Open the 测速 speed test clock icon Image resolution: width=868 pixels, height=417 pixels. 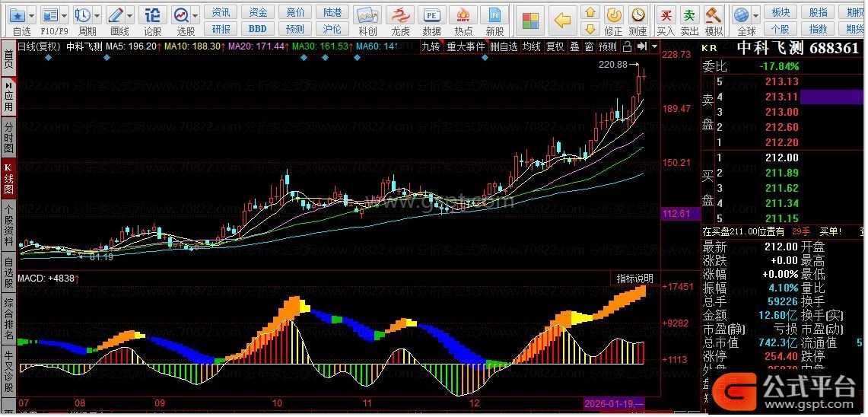637,15
